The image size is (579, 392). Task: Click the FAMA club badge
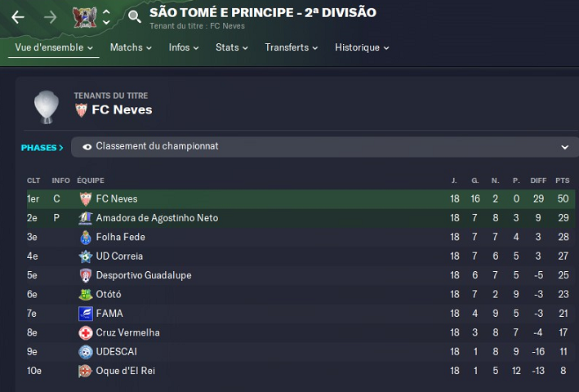point(85,314)
